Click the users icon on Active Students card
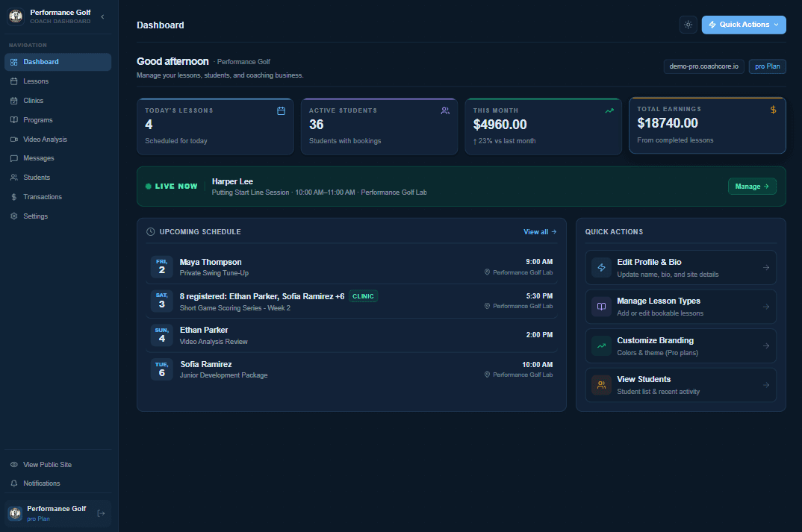The image size is (802, 532). (x=445, y=111)
